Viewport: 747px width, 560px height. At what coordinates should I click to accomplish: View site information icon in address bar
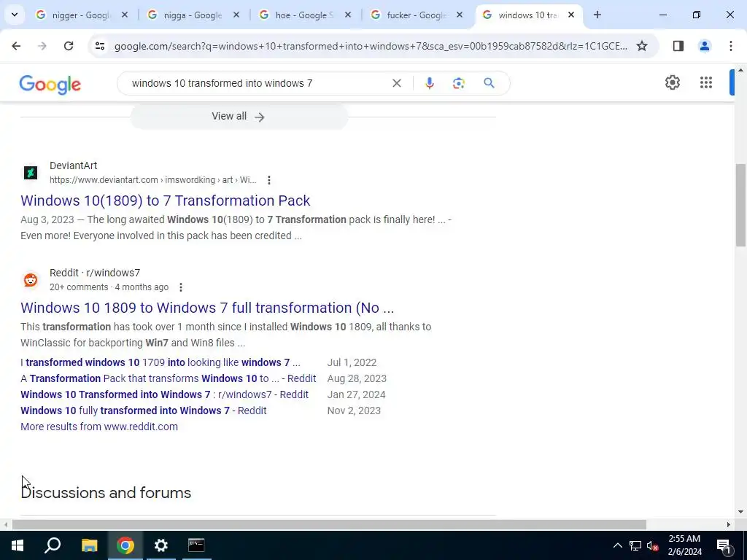click(x=99, y=46)
